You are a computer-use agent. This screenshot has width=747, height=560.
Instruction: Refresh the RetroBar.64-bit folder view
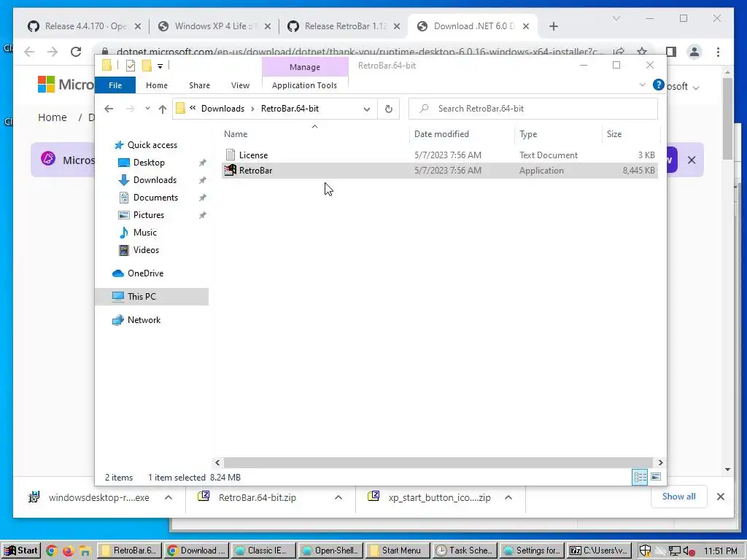click(x=389, y=109)
